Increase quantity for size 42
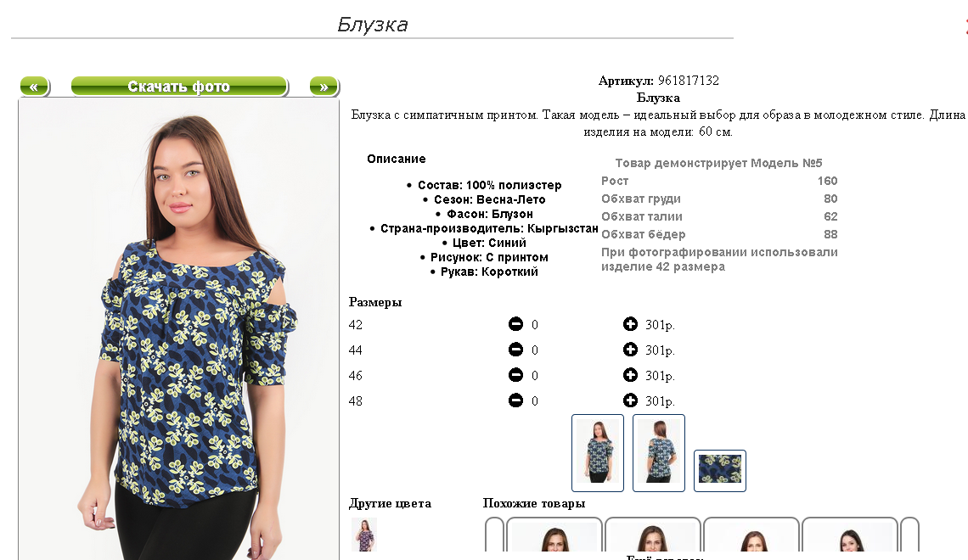The image size is (968, 560). tap(630, 324)
